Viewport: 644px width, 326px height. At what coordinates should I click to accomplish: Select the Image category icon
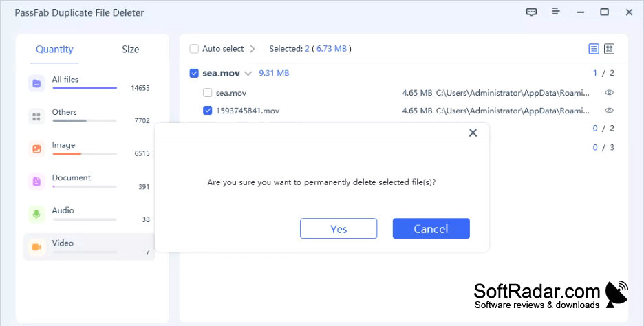[36, 149]
